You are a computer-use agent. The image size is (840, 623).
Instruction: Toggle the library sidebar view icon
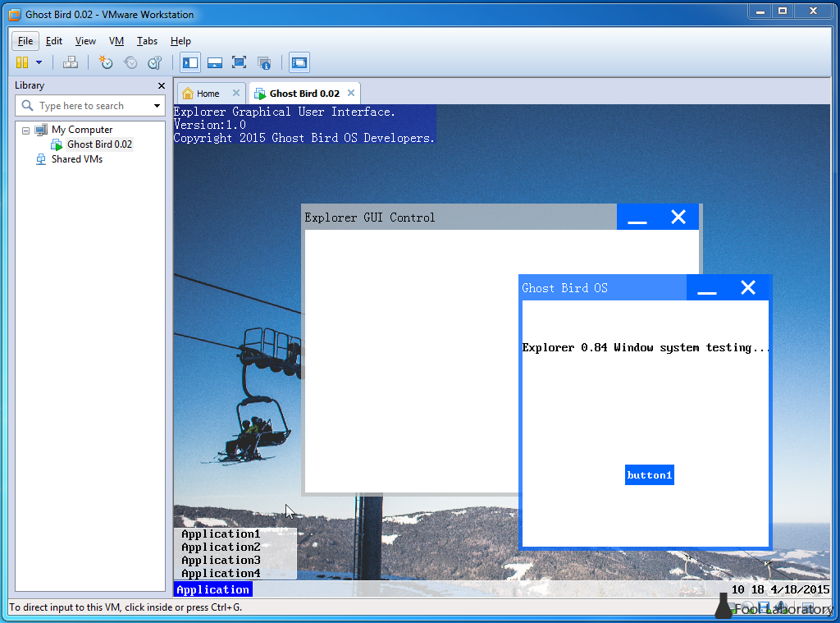pyautogui.click(x=190, y=62)
